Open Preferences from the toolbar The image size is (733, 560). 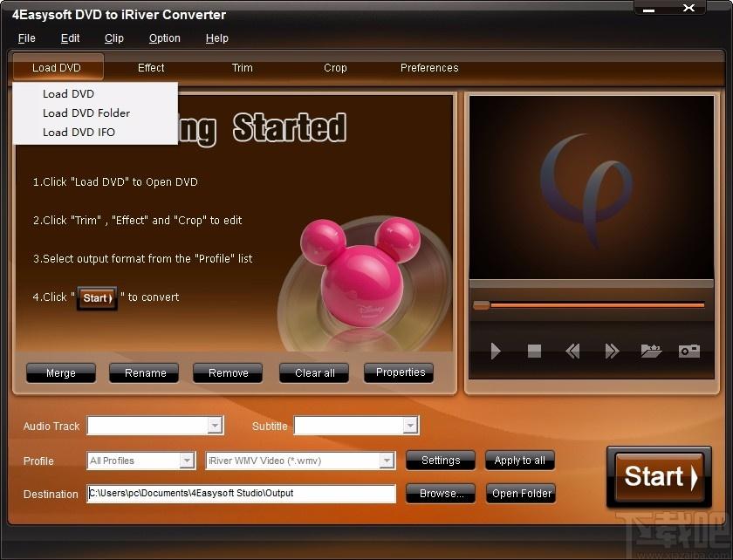pos(429,68)
